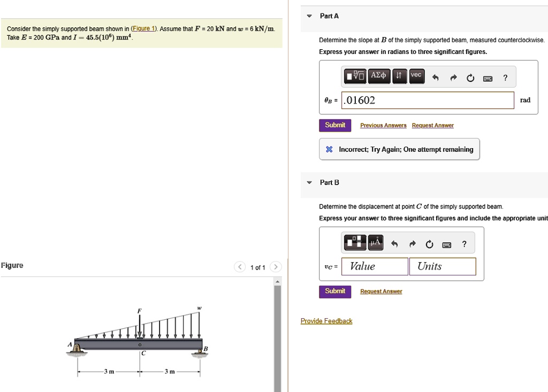The height and width of the screenshot is (392, 548).
Task: Click the 'Figure' panel heading
Action: coord(12,265)
